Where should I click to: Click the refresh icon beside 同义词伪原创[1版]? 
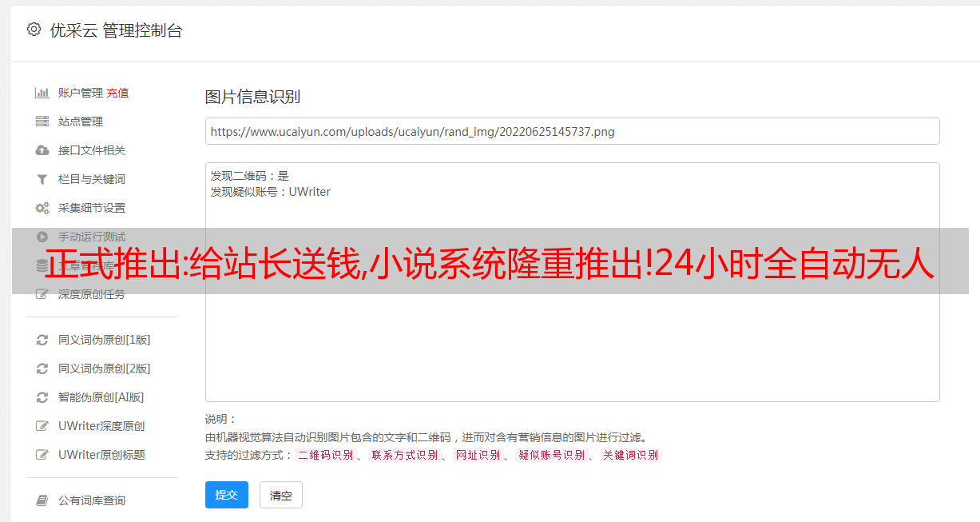42,340
